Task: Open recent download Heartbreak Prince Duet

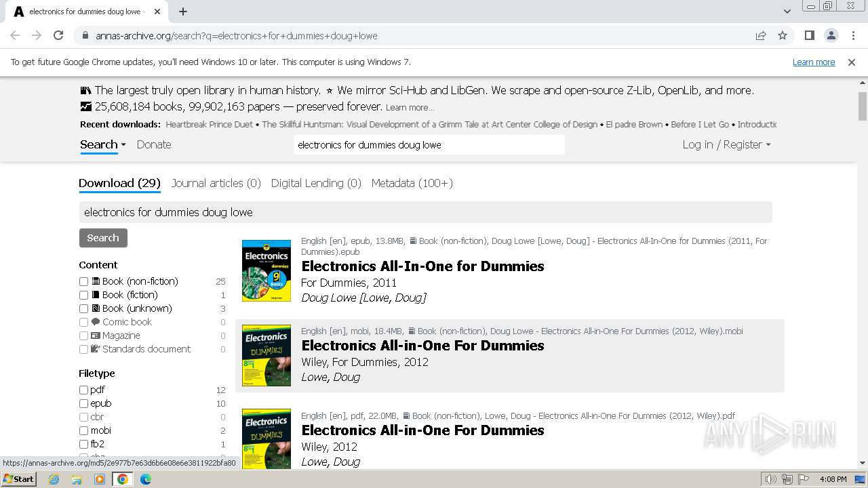Action: [210, 125]
